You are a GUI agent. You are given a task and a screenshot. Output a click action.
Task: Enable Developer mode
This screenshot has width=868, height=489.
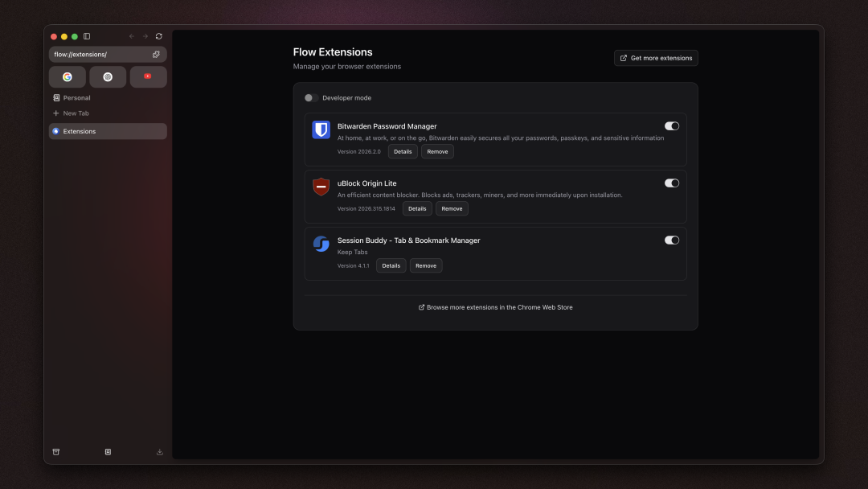(x=309, y=97)
